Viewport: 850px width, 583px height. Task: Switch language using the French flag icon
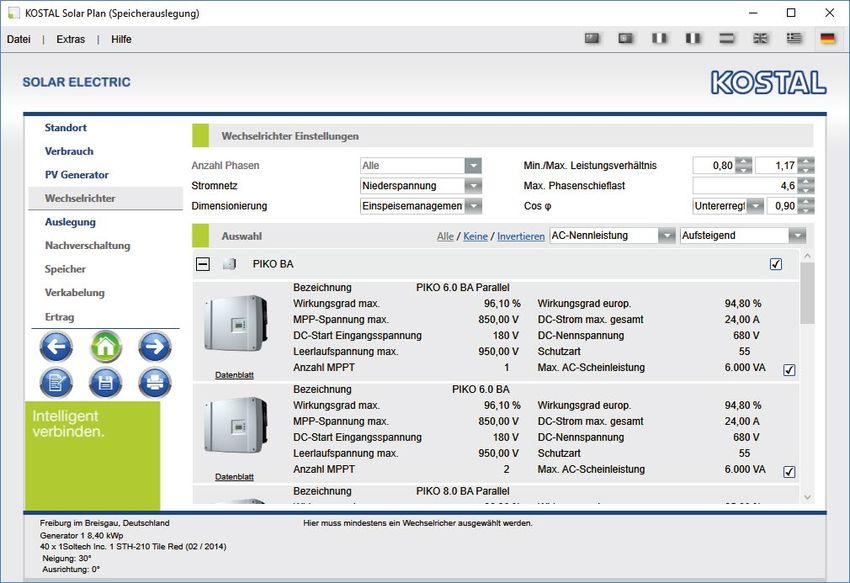(x=693, y=39)
